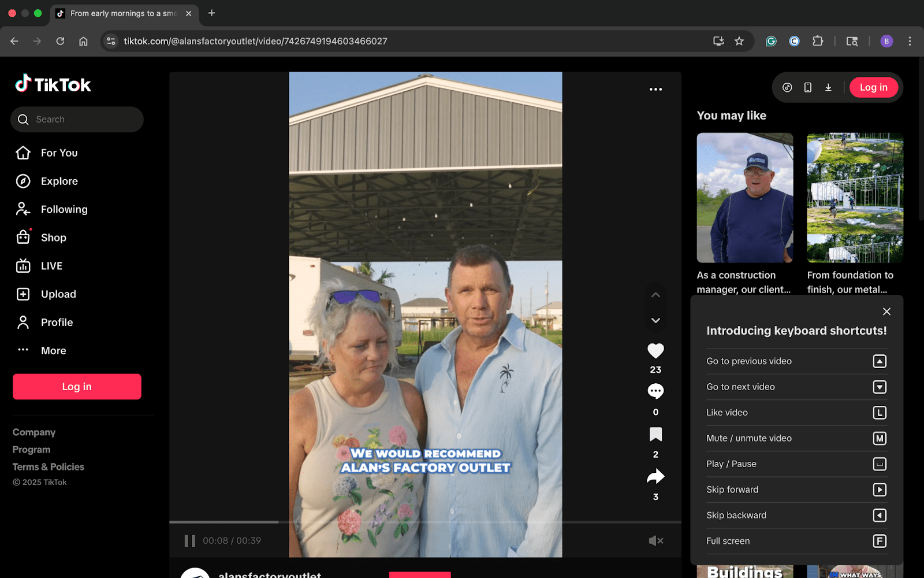Open the Explore page
This screenshot has height=578, width=924.
click(x=59, y=181)
